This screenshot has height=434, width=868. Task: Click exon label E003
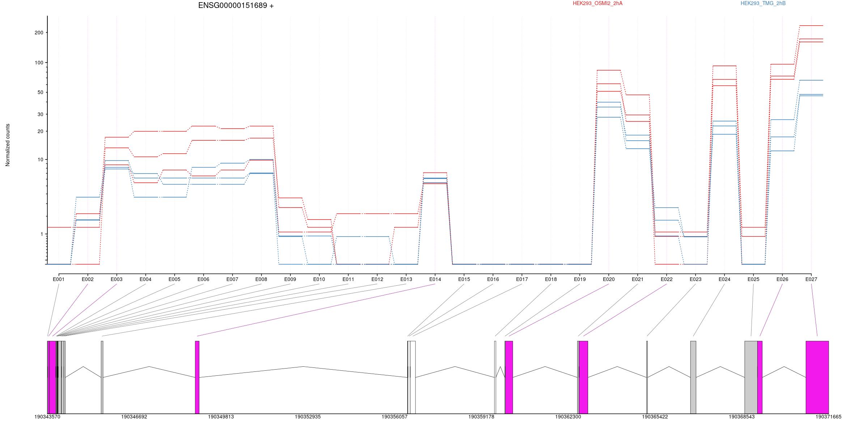[116, 279]
